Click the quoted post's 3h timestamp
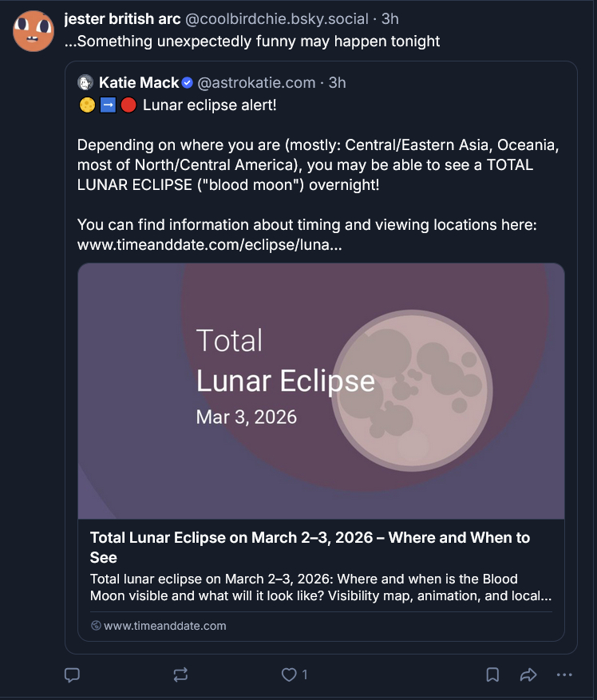This screenshot has width=597, height=700. click(338, 82)
